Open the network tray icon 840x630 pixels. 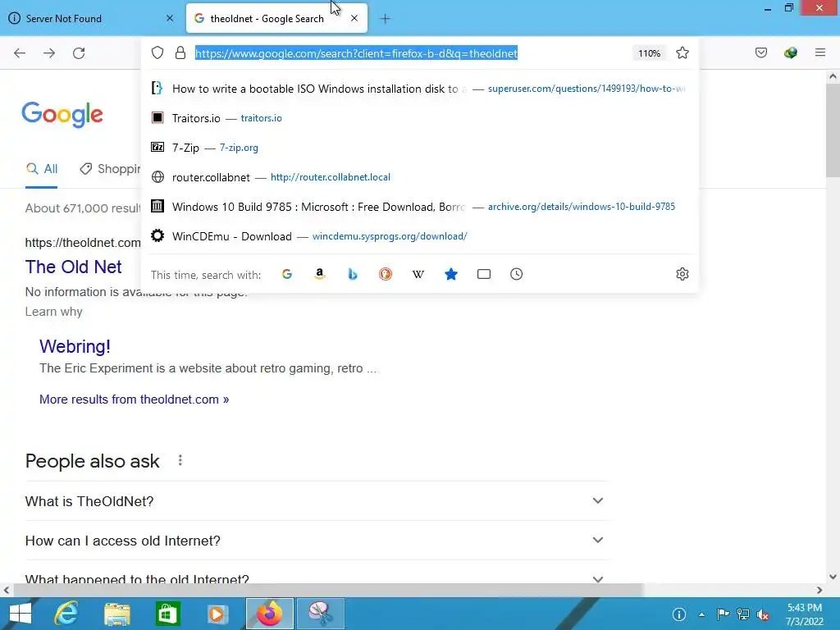743,614
